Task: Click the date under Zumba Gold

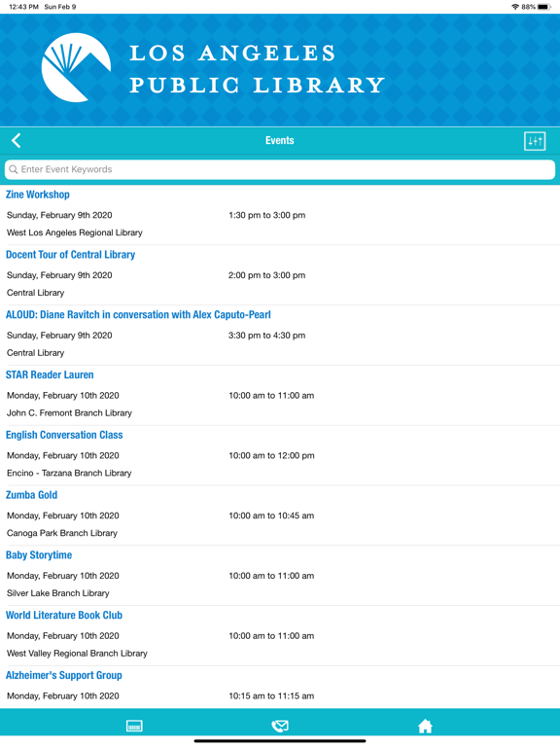Action: coord(63,516)
